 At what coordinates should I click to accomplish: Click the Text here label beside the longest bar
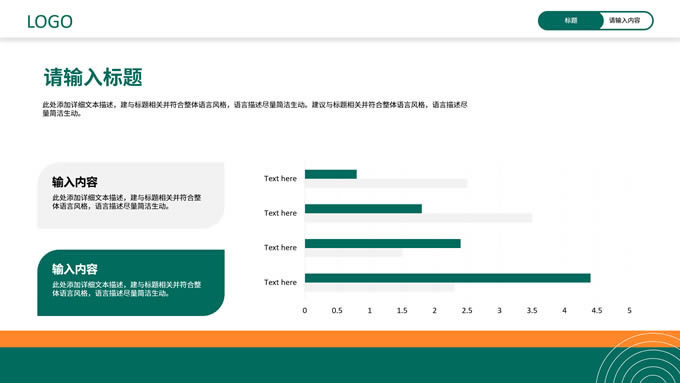point(280,282)
